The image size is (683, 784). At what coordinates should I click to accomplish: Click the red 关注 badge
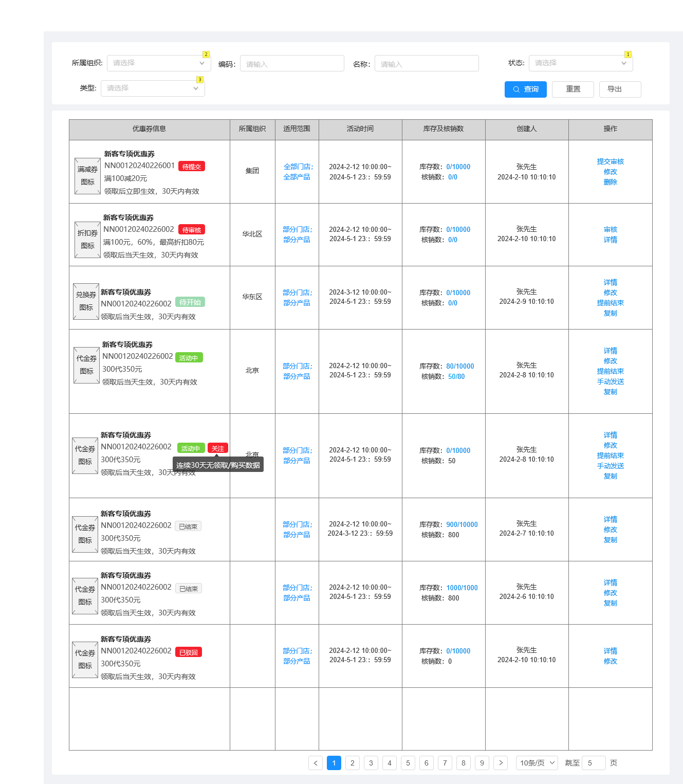click(218, 448)
